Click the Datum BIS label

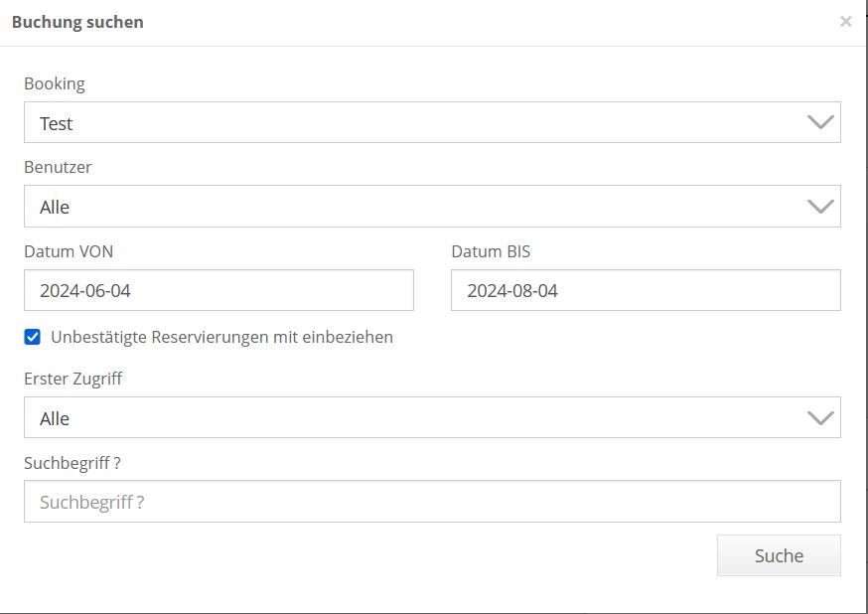click(x=491, y=251)
